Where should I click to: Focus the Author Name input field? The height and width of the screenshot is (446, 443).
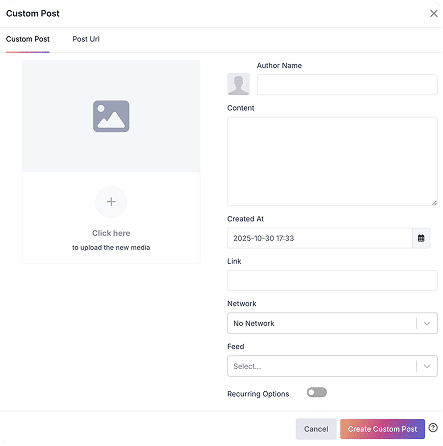(x=347, y=85)
